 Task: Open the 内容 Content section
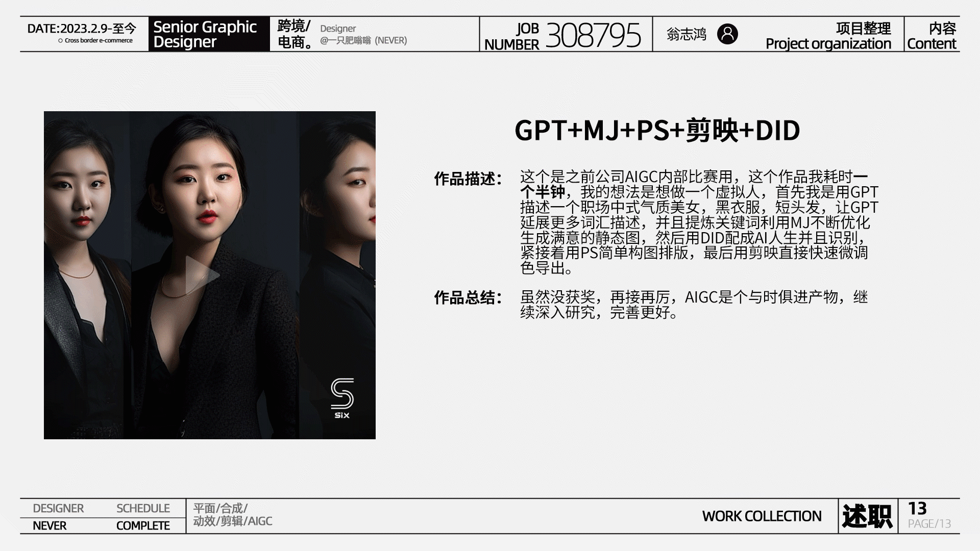point(932,35)
